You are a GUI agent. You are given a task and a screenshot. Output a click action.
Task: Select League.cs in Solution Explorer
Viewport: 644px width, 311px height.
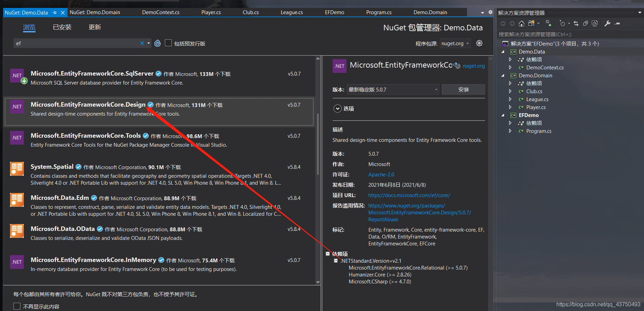click(x=537, y=99)
